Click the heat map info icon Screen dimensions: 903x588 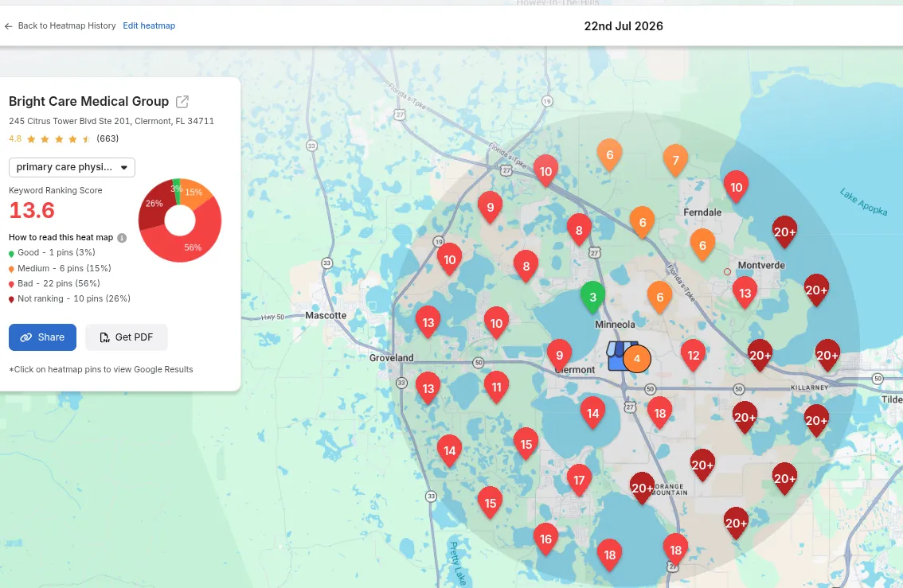(x=122, y=238)
